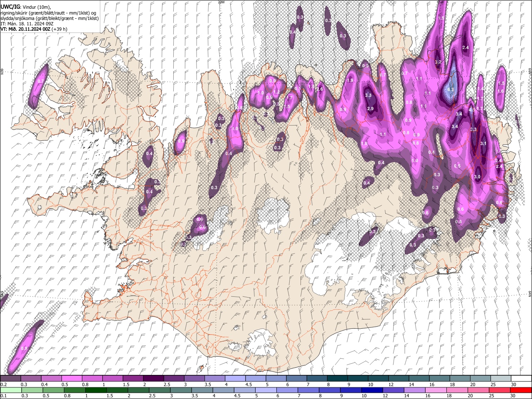Image resolution: width=532 pixels, height=399 pixels.
Task: Pick the dark teal swatch between 8 and 9 on snow scale
Action: [337, 378]
